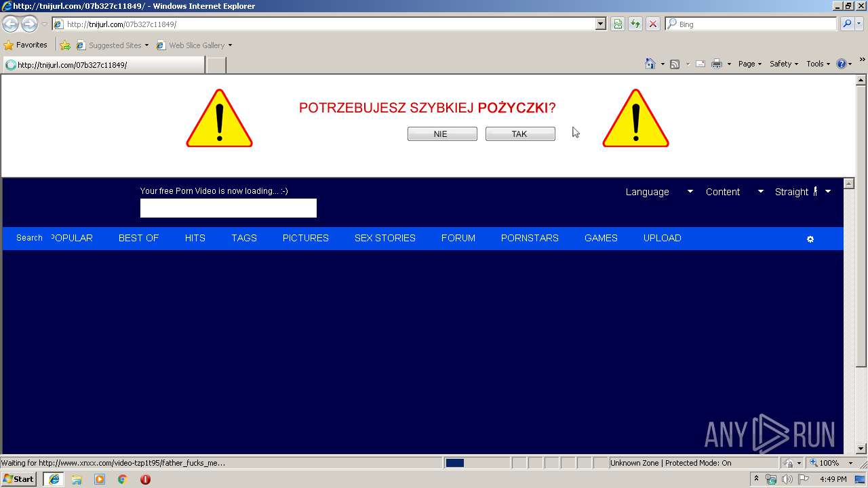The width and height of the screenshot is (868, 488).
Task: Go to TAGS section
Action: pyautogui.click(x=244, y=238)
